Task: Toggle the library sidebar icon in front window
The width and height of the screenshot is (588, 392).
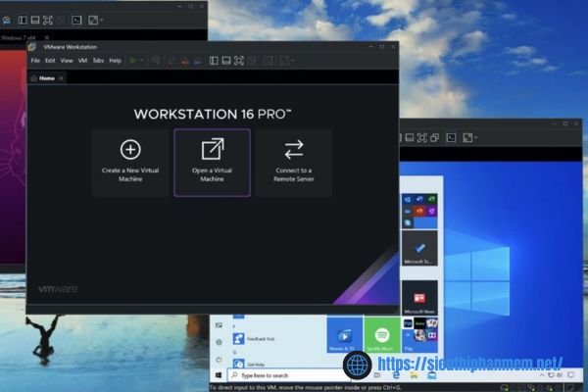Action: point(214,61)
